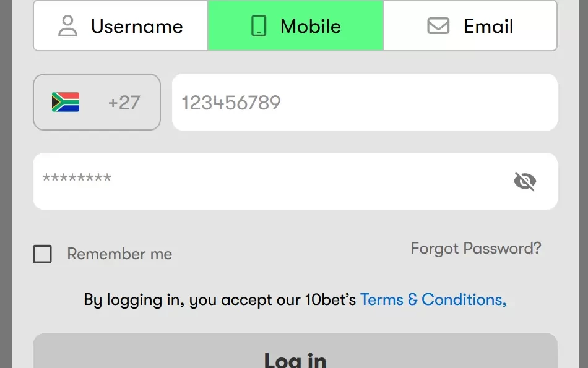
Task: Click the asterisk placeholder in password box
Action: tap(77, 179)
